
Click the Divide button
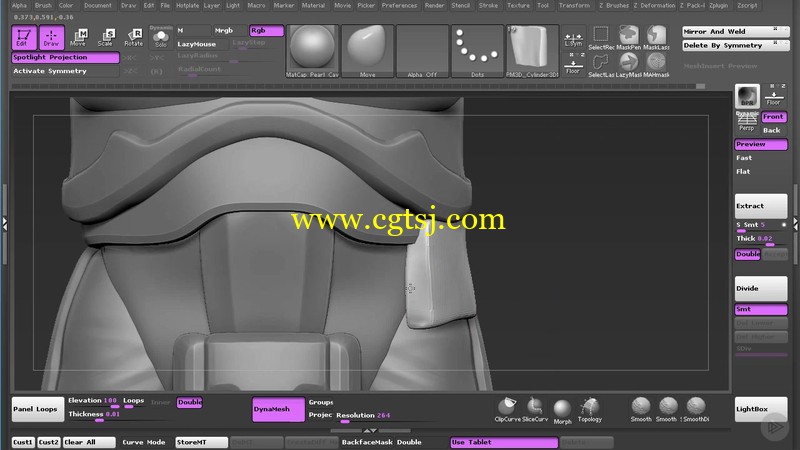761,289
